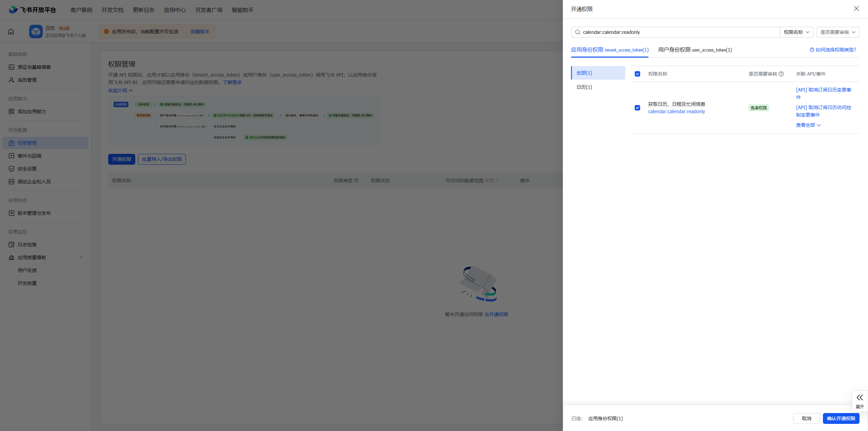Click the 日历 app cube icon

[x=36, y=32]
